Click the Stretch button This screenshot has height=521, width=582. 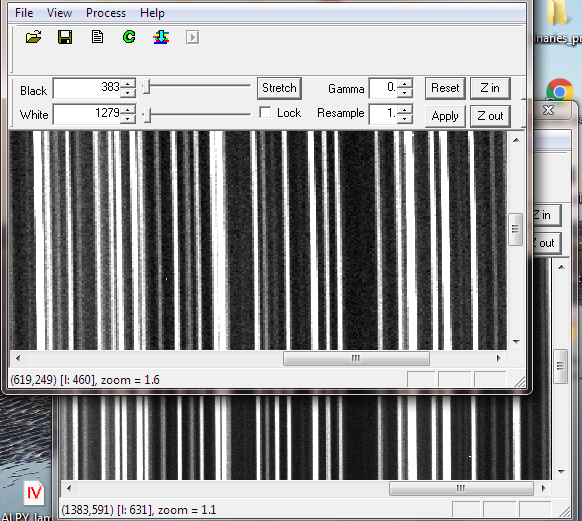(x=279, y=88)
